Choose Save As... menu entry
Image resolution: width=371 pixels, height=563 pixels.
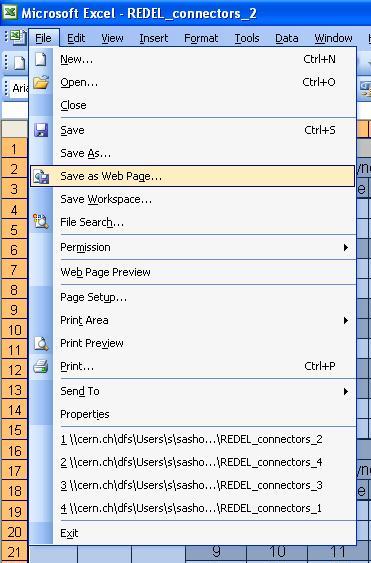193,153
